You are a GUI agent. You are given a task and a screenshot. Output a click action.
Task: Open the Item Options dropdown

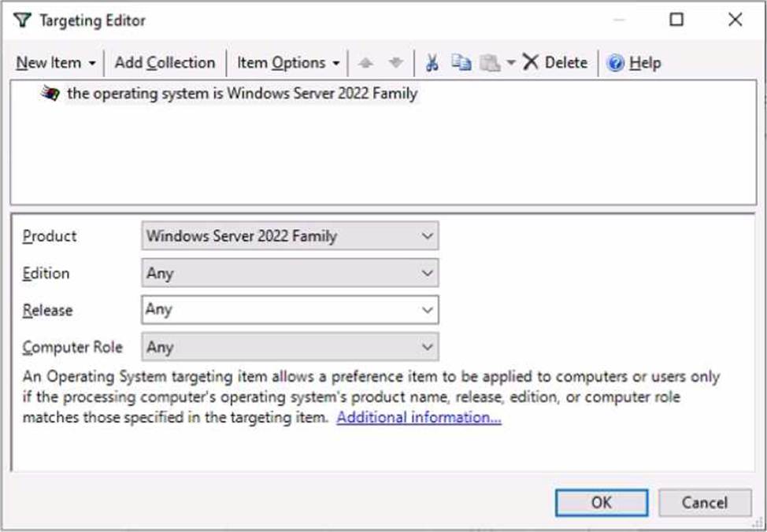point(288,63)
